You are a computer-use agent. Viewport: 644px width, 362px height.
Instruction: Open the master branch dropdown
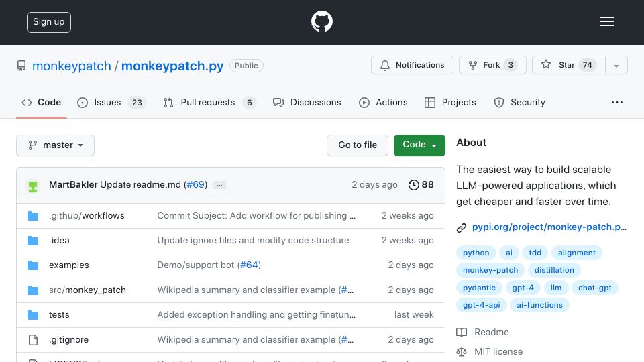(x=56, y=145)
